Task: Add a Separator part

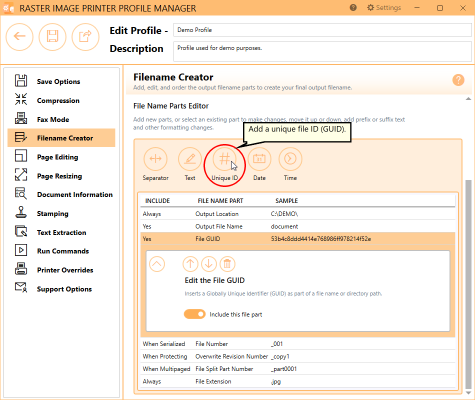Action: point(156,159)
